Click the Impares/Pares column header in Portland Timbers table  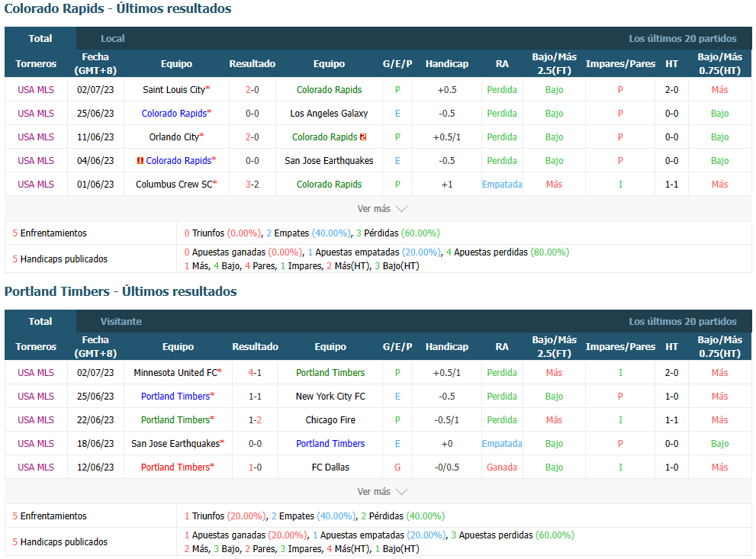(x=620, y=346)
